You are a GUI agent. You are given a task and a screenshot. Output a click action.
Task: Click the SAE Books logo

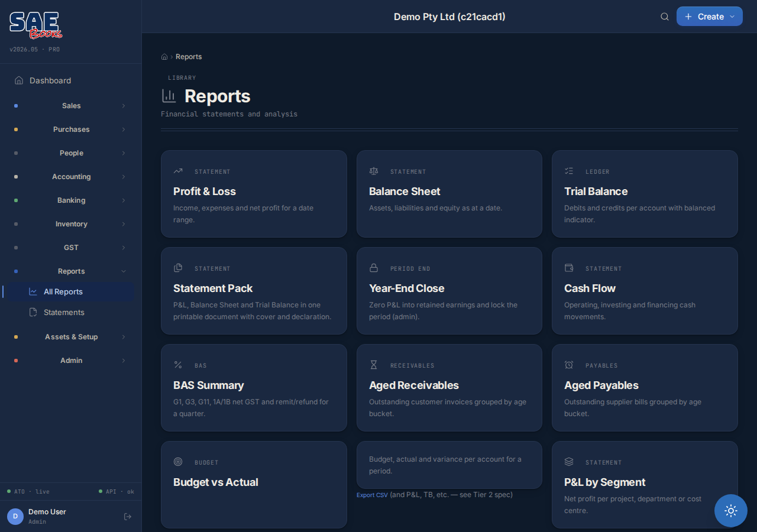point(35,25)
